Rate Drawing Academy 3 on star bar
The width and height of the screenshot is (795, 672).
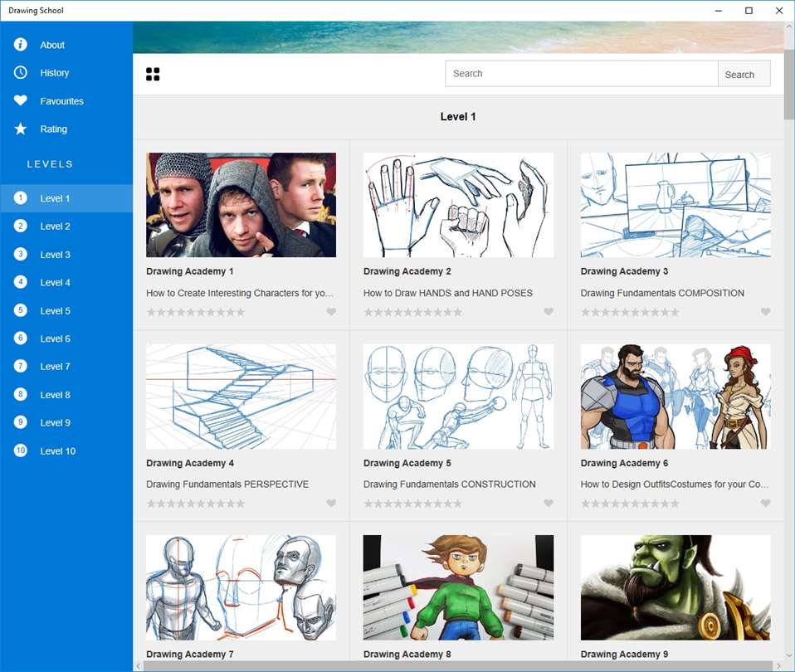[630, 312]
